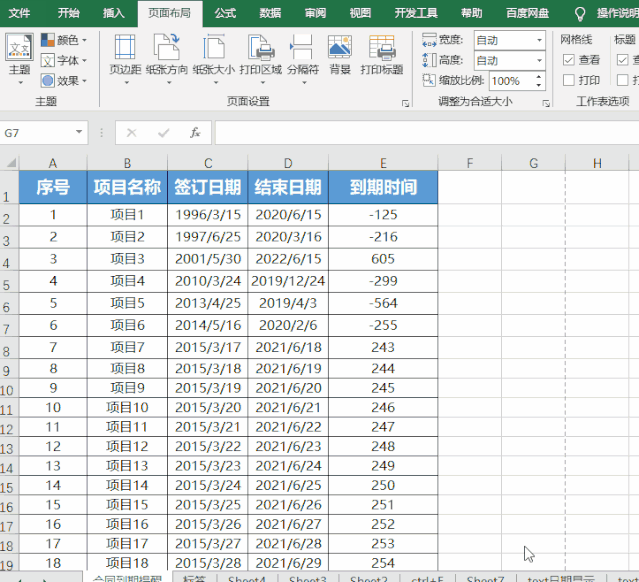
Task: Switch to the 开发工具 tab
Action: (416, 13)
